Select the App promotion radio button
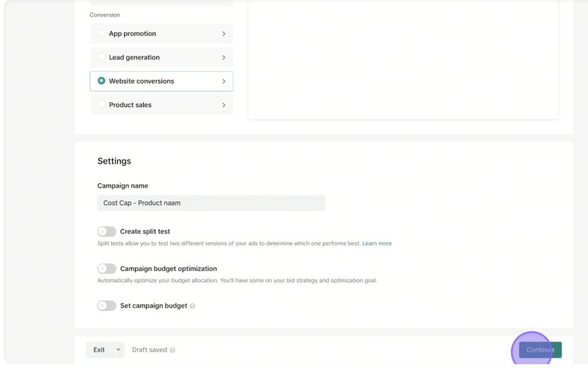Viewport: 588px width, 368px height. point(101,33)
